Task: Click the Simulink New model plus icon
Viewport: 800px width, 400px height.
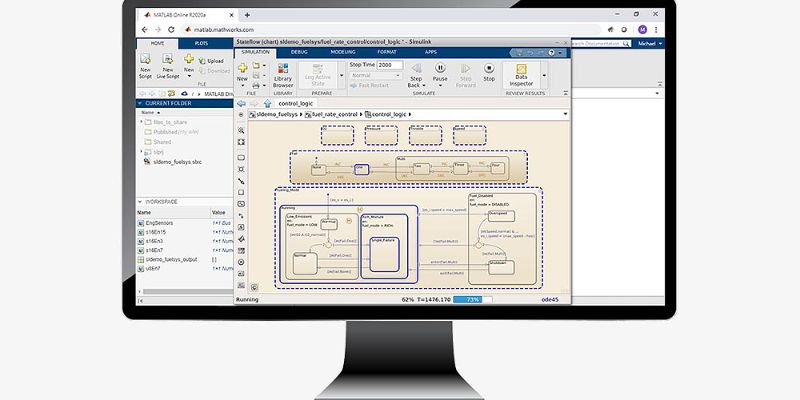Action: point(242,68)
